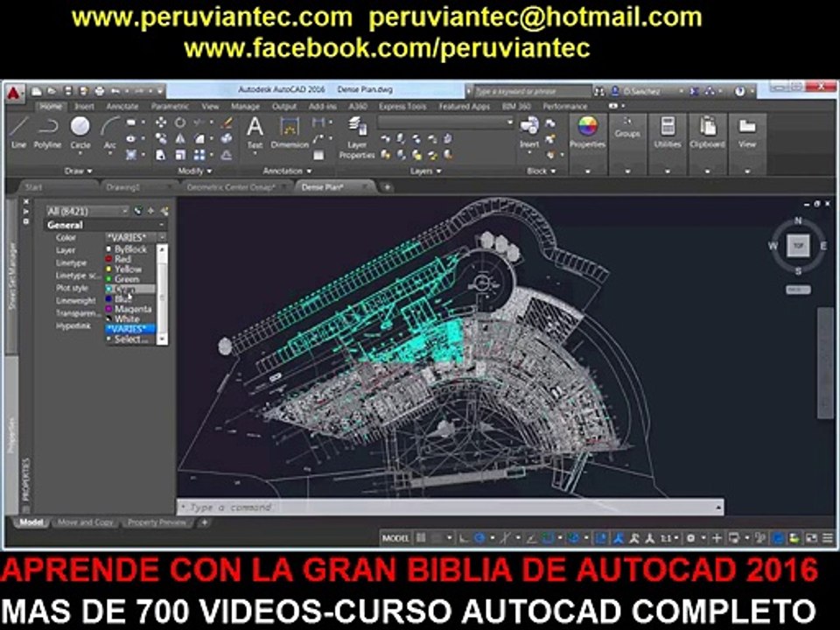
Task: Choose ByBlock in the color list
Action: click(130, 249)
